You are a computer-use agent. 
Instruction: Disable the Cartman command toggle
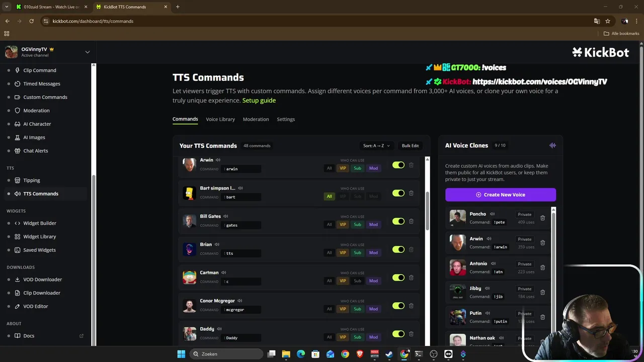point(398,278)
